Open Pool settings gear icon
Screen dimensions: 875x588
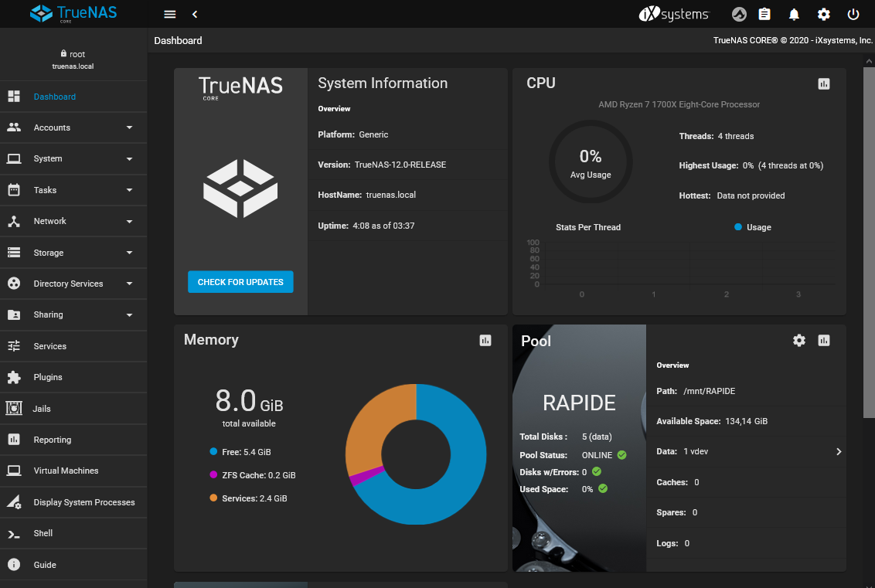[x=799, y=340]
